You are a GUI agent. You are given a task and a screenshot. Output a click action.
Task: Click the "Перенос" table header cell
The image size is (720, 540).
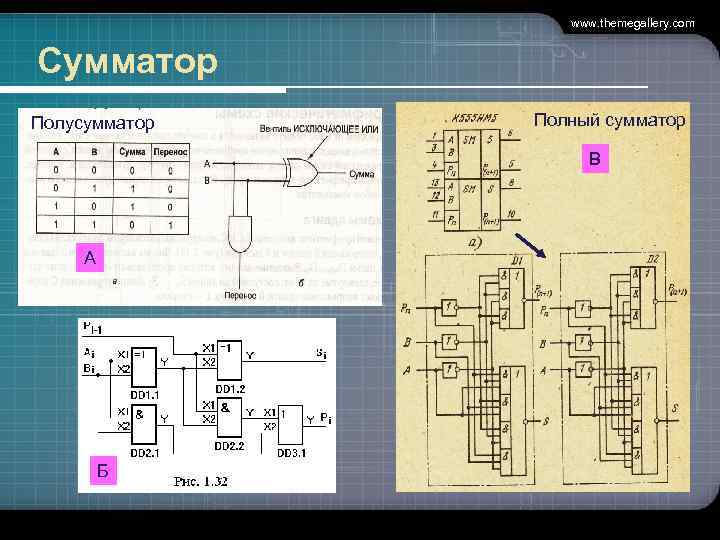point(170,152)
